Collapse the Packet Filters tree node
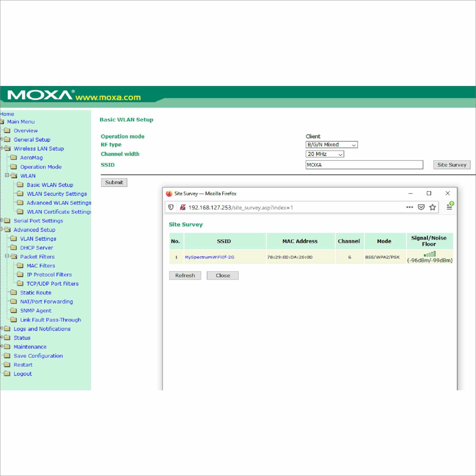The height and width of the screenshot is (476, 476). tap(7, 256)
